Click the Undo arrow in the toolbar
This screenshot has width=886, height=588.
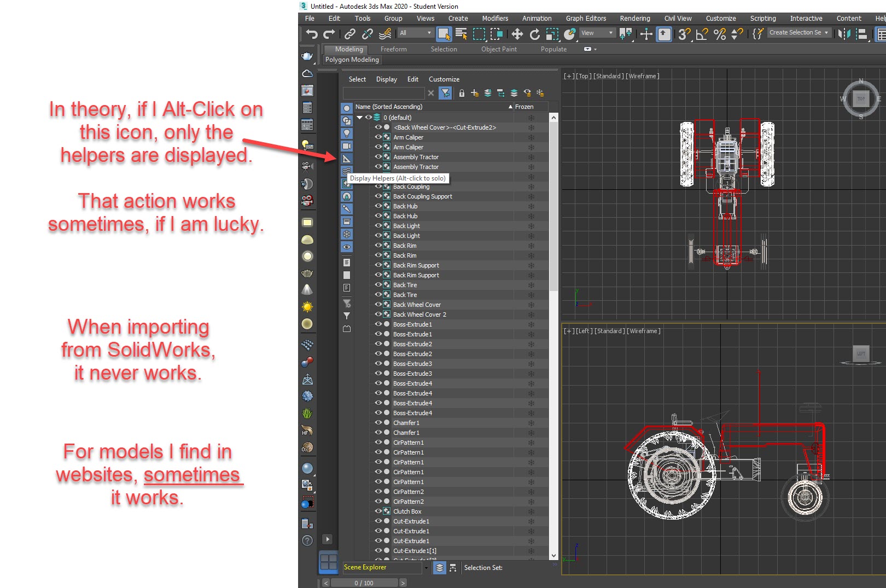312,34
